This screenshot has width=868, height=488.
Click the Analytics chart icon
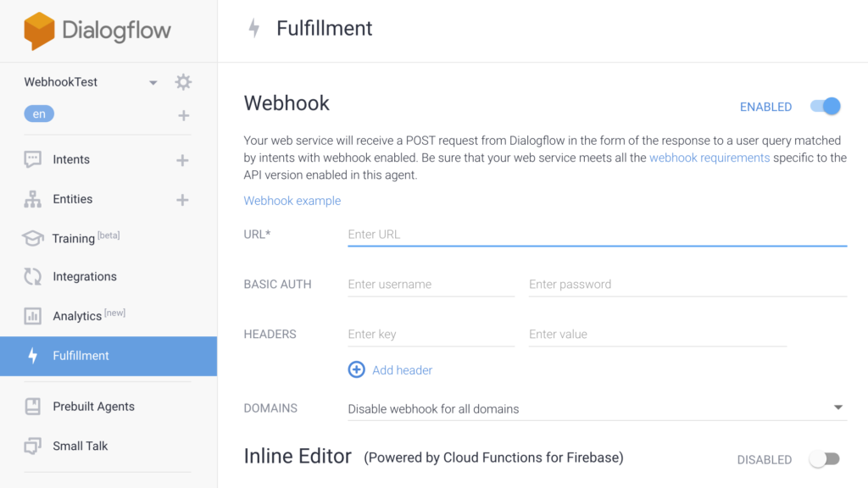[x=32, y=316]
